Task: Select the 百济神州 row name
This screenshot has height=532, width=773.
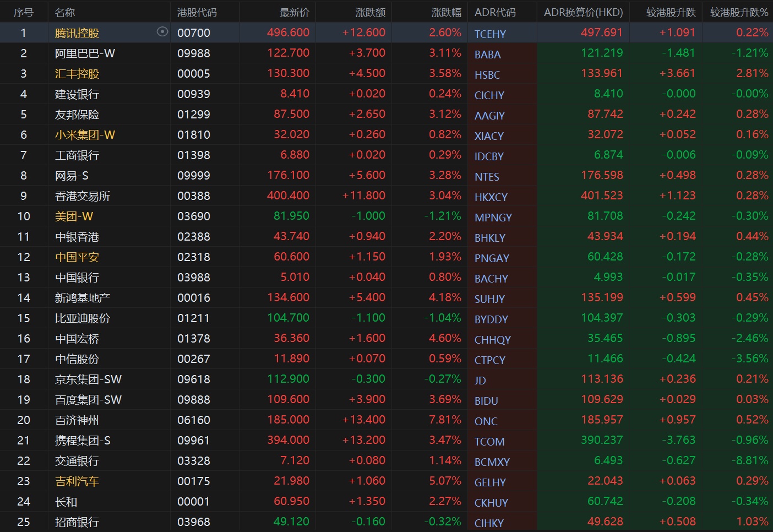Action: [x=77, y=420]
